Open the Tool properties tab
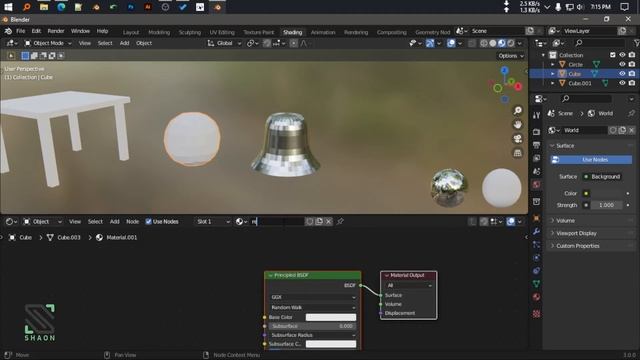 (x=536, y=116)
